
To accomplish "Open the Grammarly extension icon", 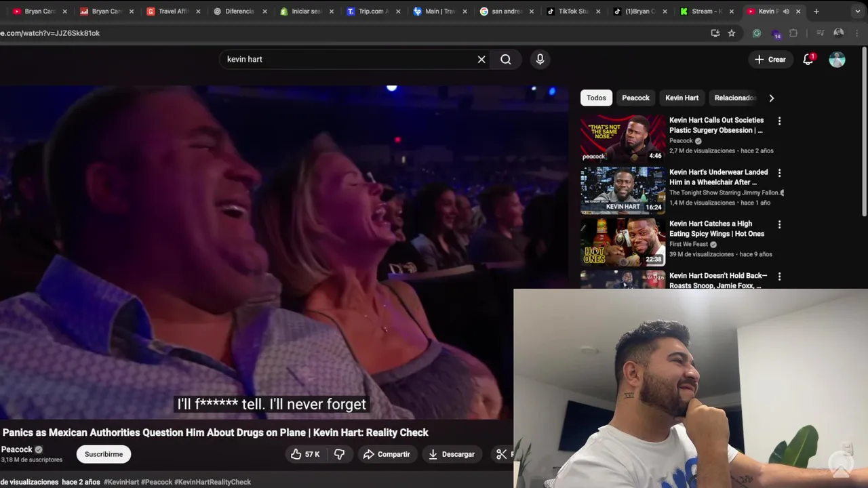I will coord(757,33).
